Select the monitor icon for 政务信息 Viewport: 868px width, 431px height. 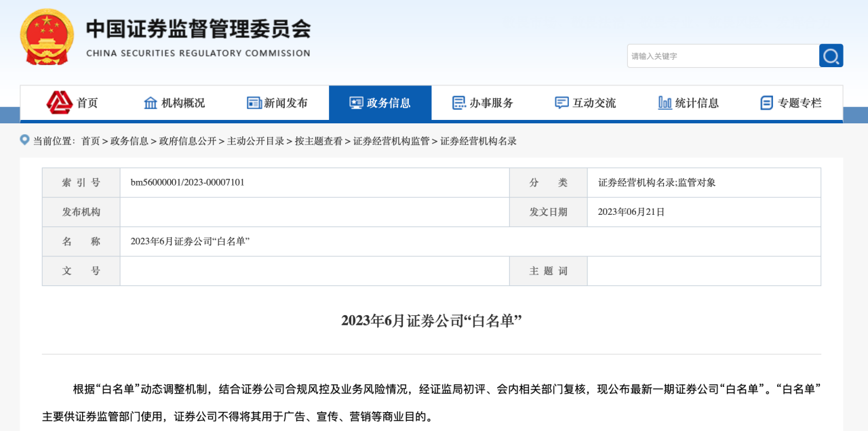(356, 102)
